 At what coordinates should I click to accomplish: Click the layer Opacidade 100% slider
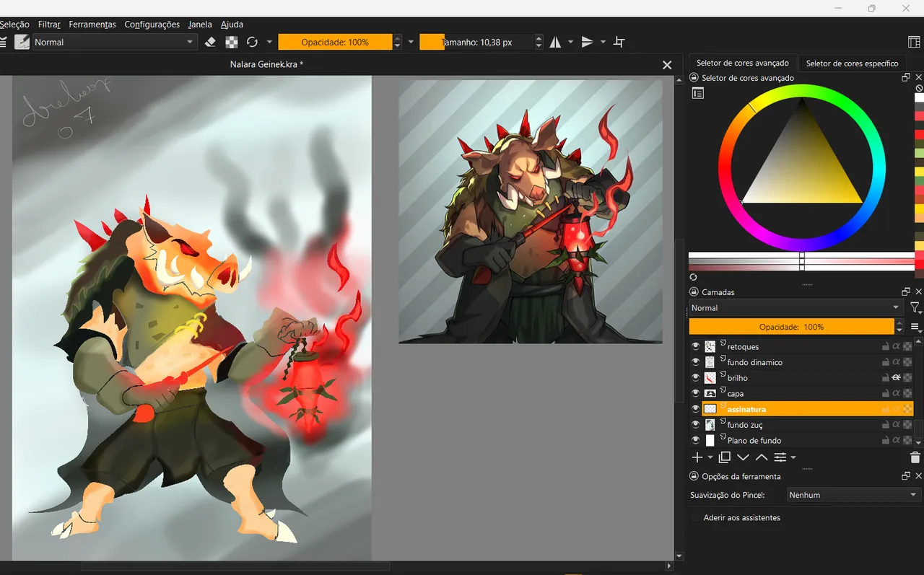click(x=791, y=327)
